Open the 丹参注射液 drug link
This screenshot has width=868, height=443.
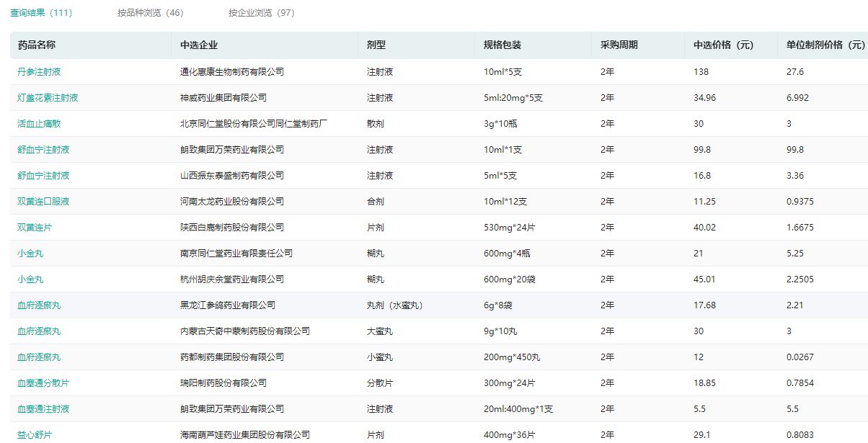39,72
